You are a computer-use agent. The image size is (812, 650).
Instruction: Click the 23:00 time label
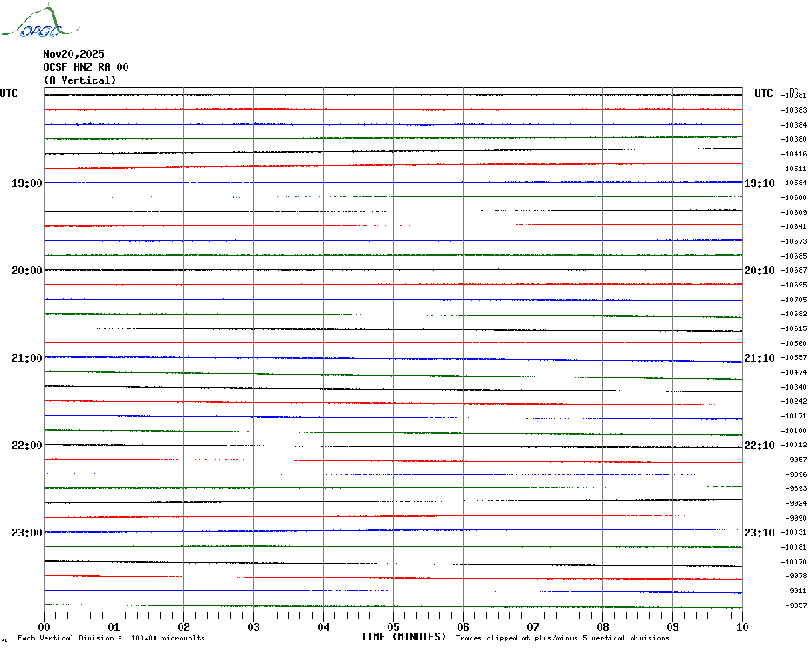coord(27,533)
